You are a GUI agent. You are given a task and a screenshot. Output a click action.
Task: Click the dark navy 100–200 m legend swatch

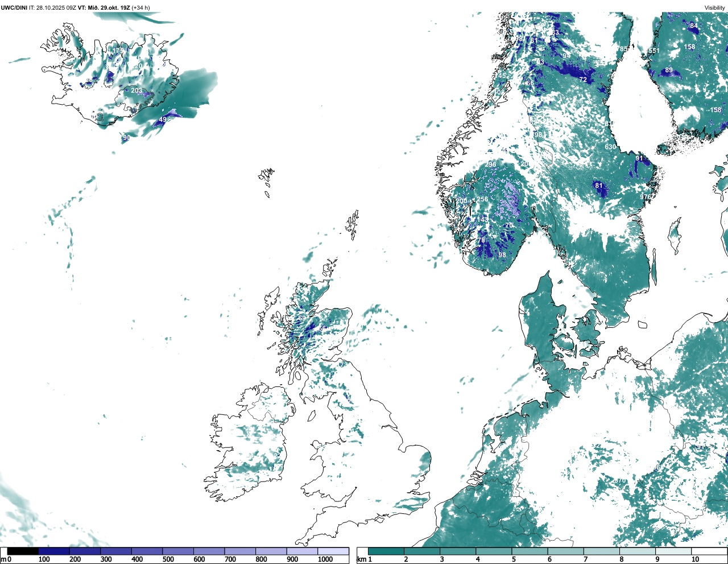tap(53, 551)
